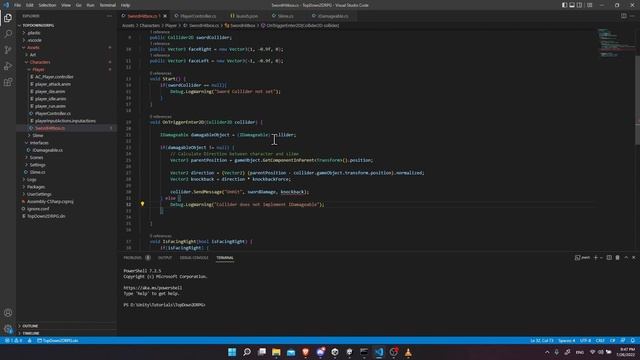The width and height of the screenshot is (640, 360).
Task: Click the lightbulb code action on line 32
Action: [x=142, y=204]
